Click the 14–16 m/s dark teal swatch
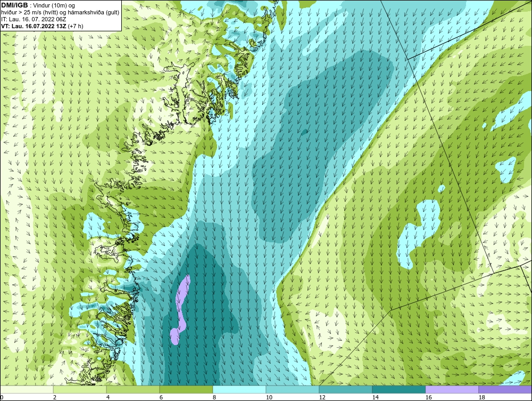This screenshot has height=401, width=532. pos(399,389)
